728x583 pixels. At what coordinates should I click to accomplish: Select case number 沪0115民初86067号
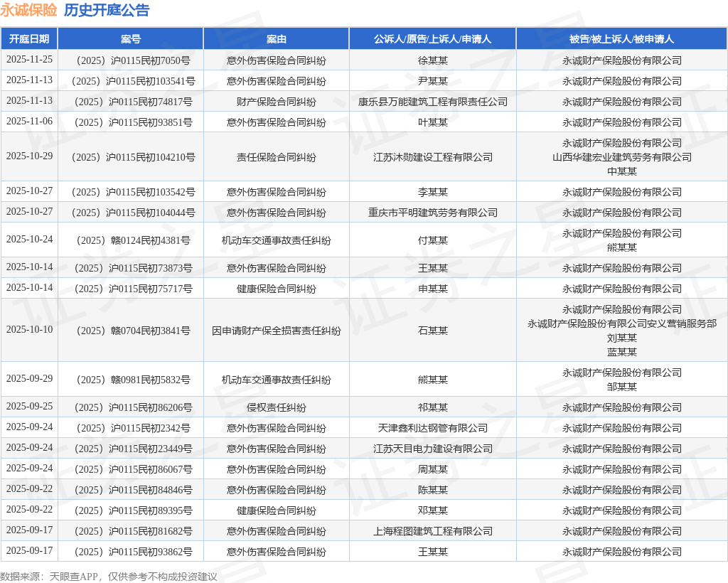(133, 469)
